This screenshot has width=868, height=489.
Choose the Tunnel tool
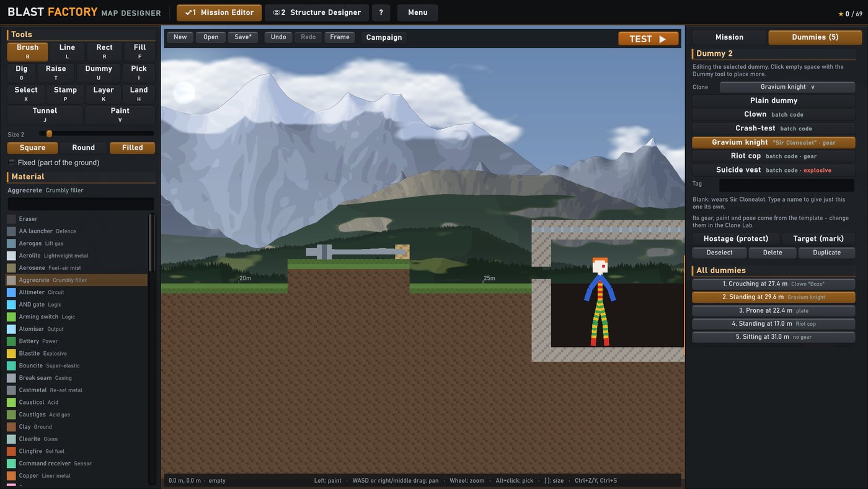45,115
